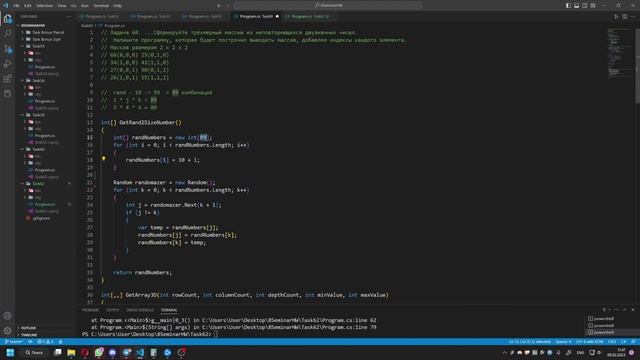Toggle the Secondary Side Bar
This screenshot has height=360, width=640.
click(584, 6)
